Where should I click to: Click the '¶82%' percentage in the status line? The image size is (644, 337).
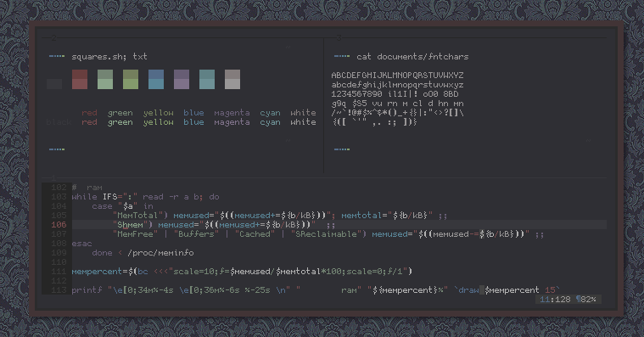[586, 300]
